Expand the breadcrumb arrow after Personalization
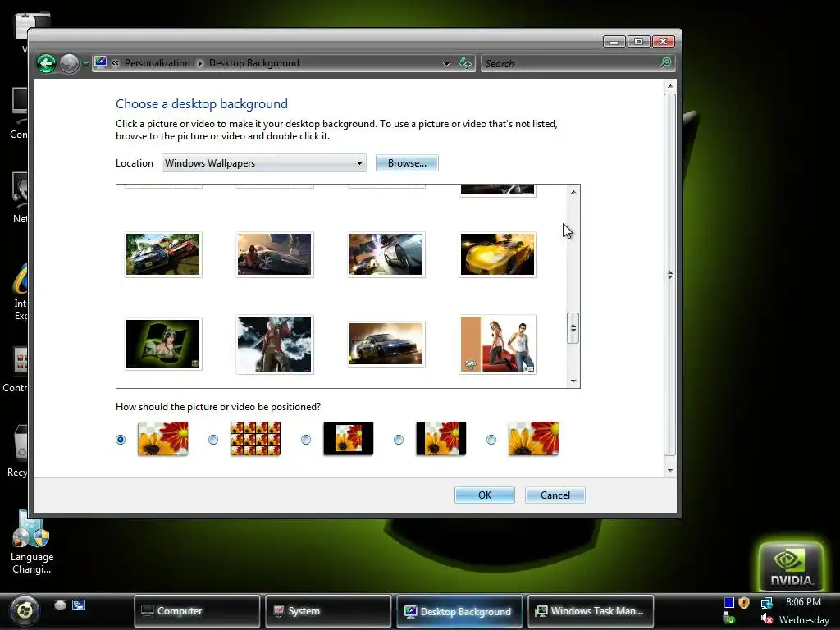This screenshot has width=840, height=630. pos(200,63)
